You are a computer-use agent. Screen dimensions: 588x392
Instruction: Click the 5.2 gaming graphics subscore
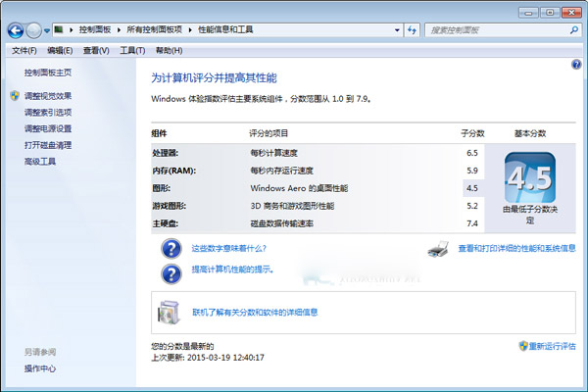point(472,206)
